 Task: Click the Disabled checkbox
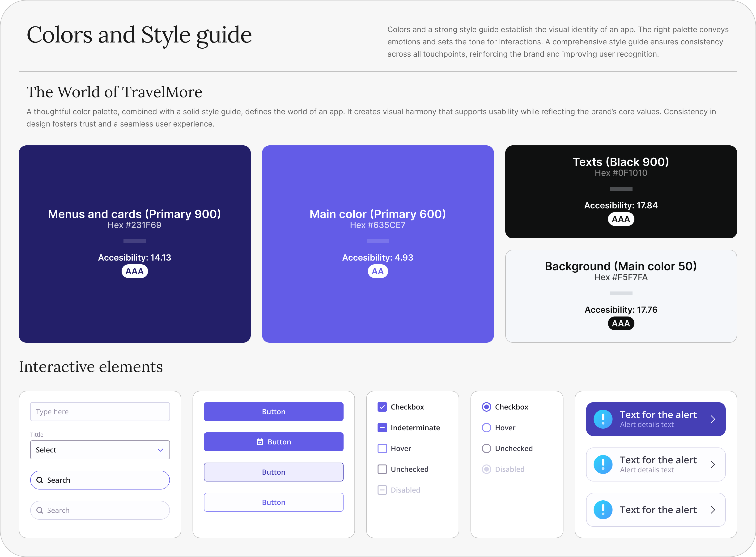pyautogui.click(x=382, y=490)
